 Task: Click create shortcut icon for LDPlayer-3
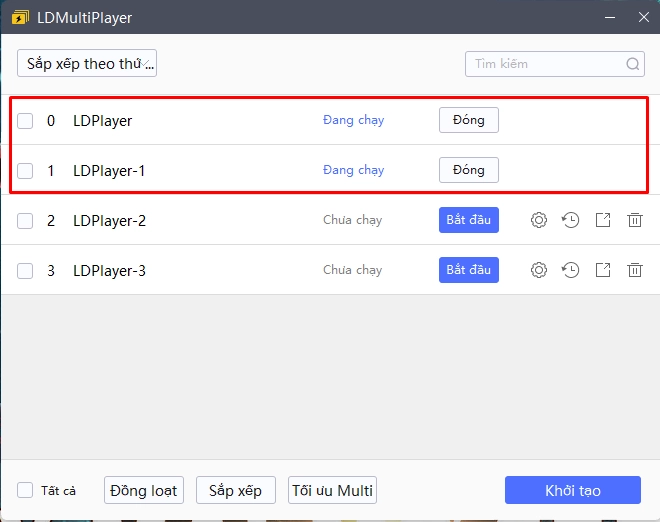tap(603, 270)
